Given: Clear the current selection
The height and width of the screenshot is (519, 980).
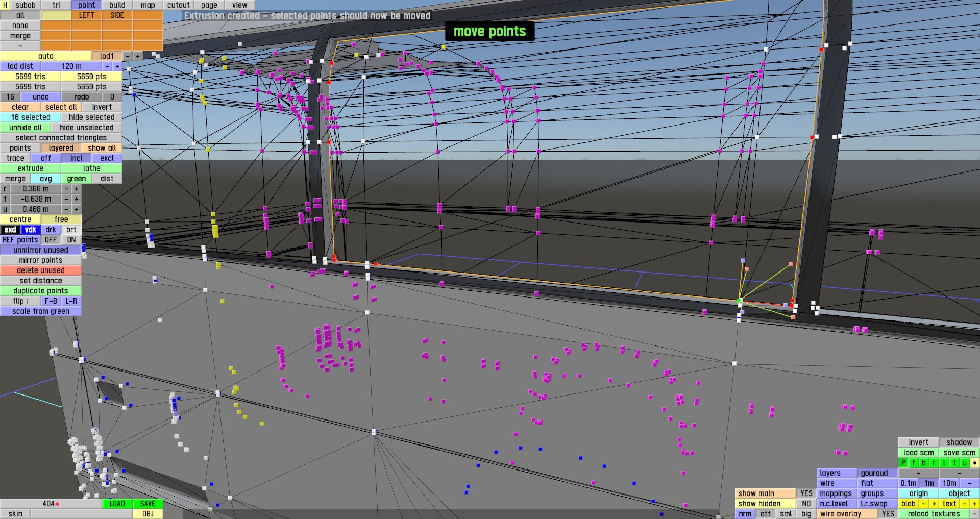Looking at the screenshot, I should click(20, 107).
